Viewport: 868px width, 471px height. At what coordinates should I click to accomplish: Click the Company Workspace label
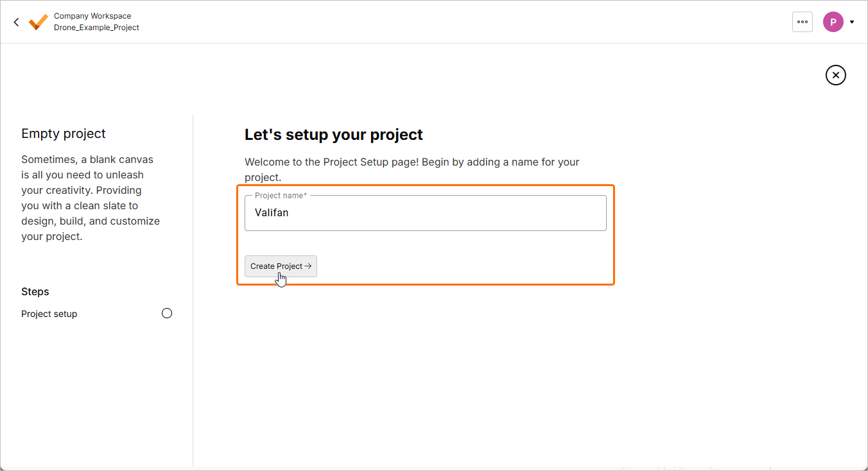click(x=92, y=16)
